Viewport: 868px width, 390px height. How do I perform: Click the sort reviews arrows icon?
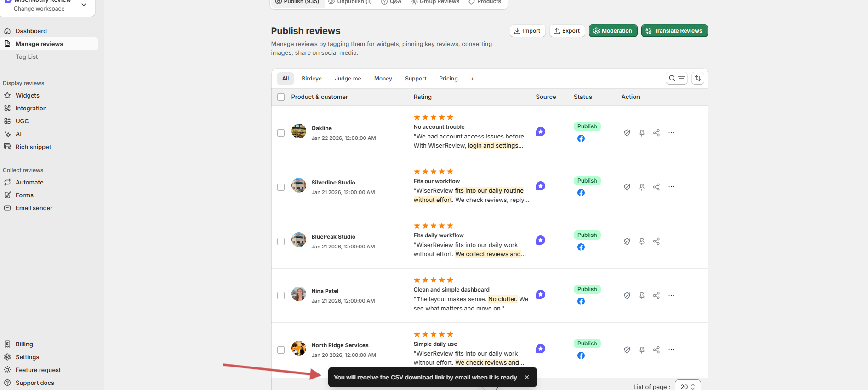(x=698, y=79)
